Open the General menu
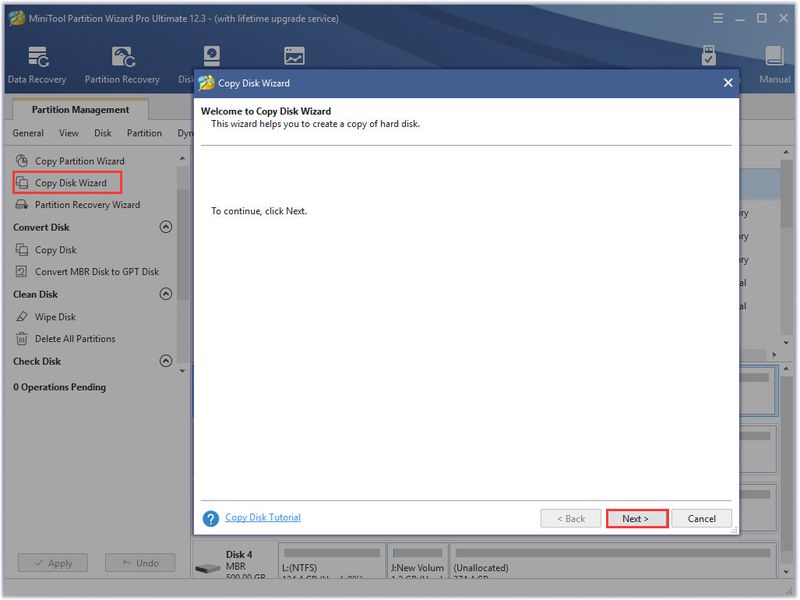The height and width of the screenshot is (600, 800). 28,133
